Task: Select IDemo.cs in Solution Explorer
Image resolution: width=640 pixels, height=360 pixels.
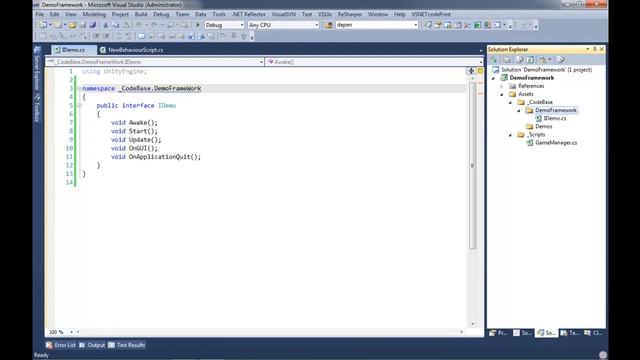Action: pyautogui.click(x=555, y=118)
